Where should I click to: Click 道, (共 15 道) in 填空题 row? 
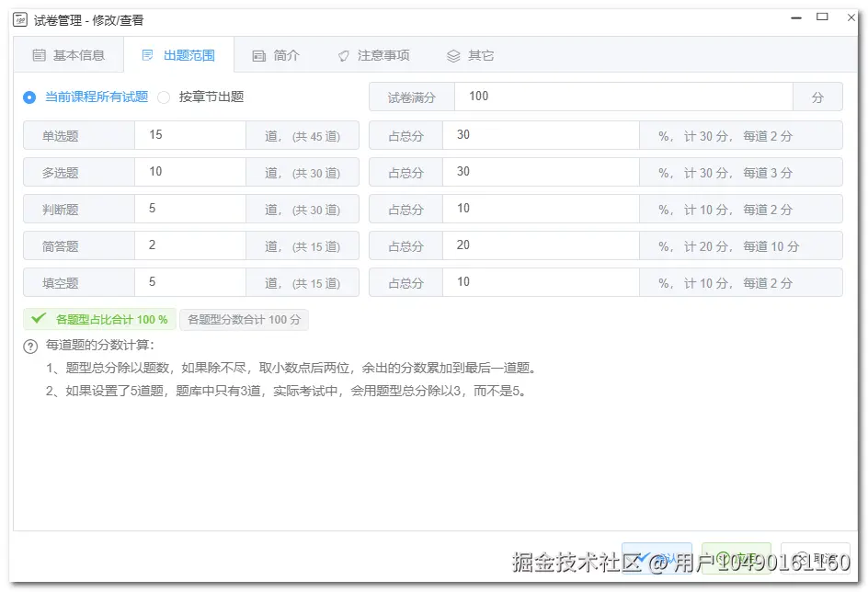pyautogui.click(x=303, y=283)
